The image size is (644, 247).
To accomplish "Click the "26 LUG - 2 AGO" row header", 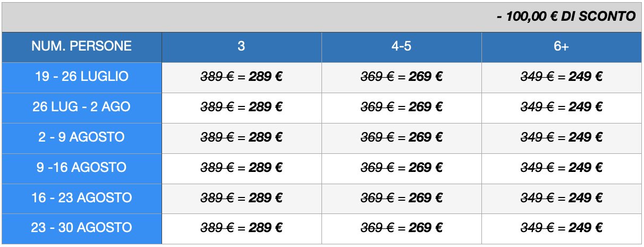I will [x=82, y=107].
